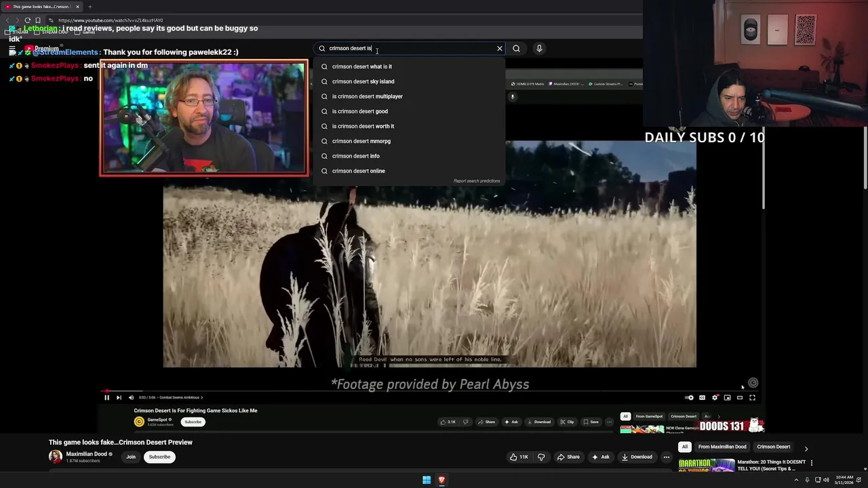Viewport: 868px width, 488px height.
Task: Select 'From GameSpot' filter chip
Action: (x=649, y=416)
